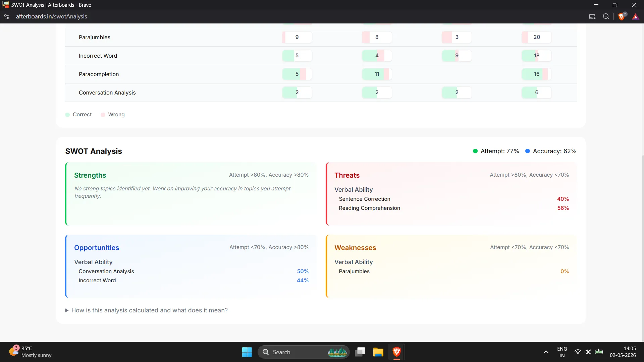Image resolution: width=644 pixels, height=362 pixels.
Task: Click the Paracompletion row label
Action: [99, 74]
